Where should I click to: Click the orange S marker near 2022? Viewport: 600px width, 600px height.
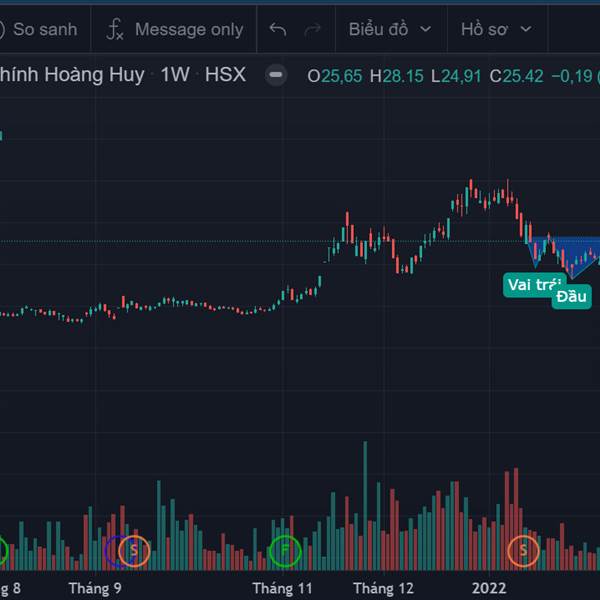point(522,549)
